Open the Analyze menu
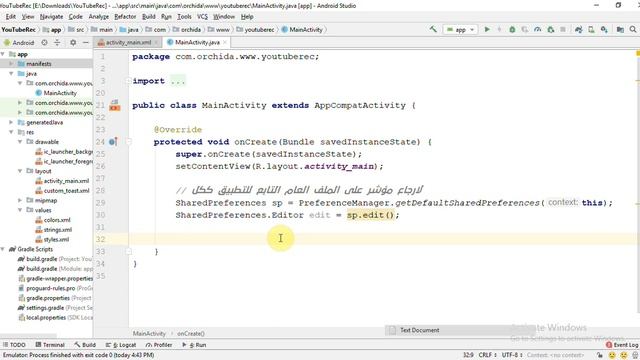Image resolution: width=640 pixels, height=360 pixels. pyautogui.click(x=99, y=17)
